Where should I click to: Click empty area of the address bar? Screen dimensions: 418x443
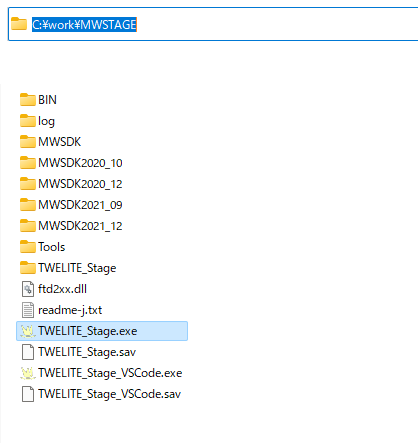pos(277,24)
